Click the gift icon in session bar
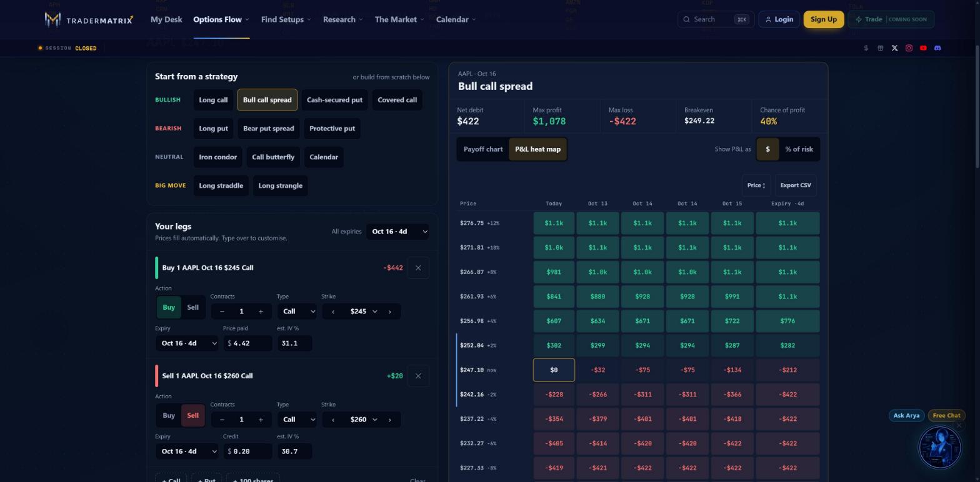The image size is (980, 482). [880, 48]
